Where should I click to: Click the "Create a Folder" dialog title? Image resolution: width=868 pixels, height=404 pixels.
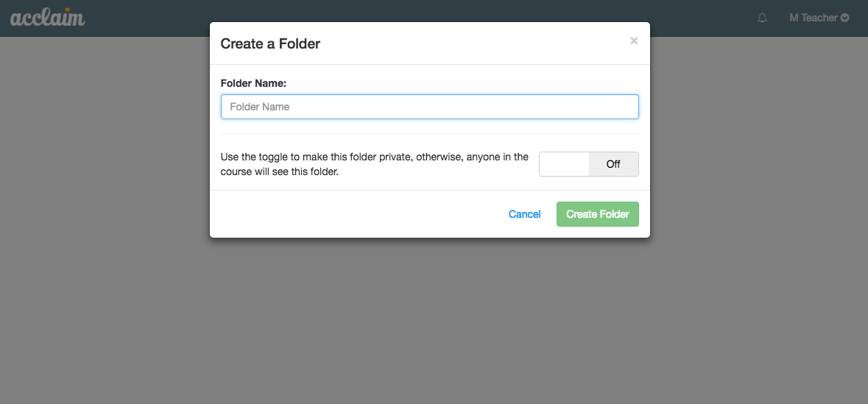click(x=270, y=43)
